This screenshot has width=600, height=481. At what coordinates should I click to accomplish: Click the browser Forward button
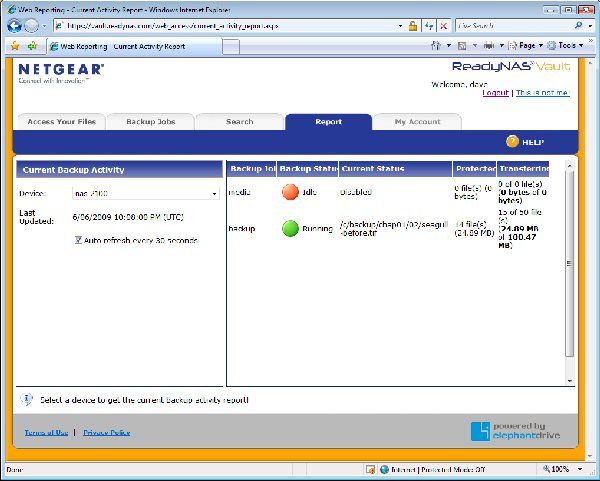tap(31, 26)
